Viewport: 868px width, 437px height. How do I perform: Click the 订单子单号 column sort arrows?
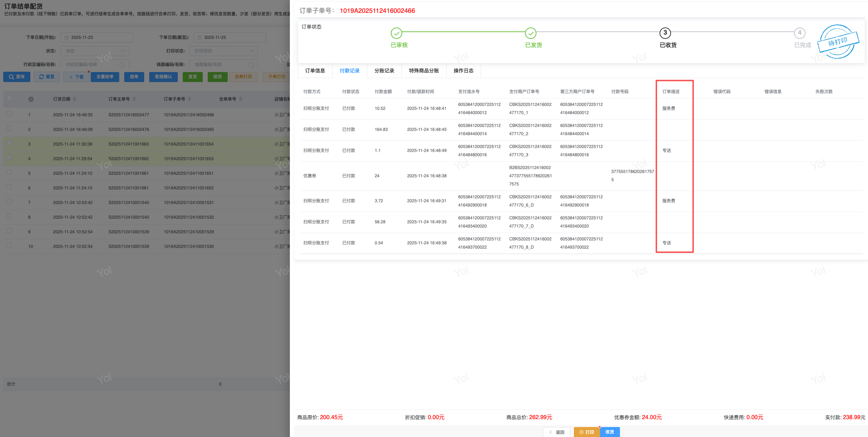(x=190, y=99)
